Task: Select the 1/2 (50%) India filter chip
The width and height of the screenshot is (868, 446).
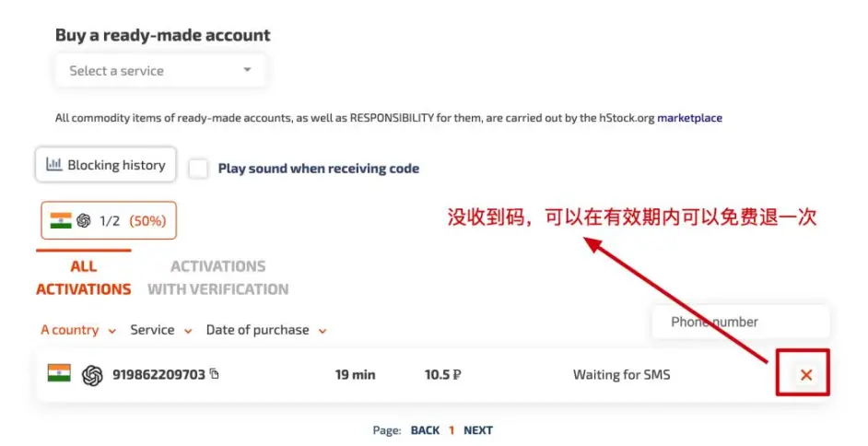Action: pyautogui.click(x=109, y=220)
